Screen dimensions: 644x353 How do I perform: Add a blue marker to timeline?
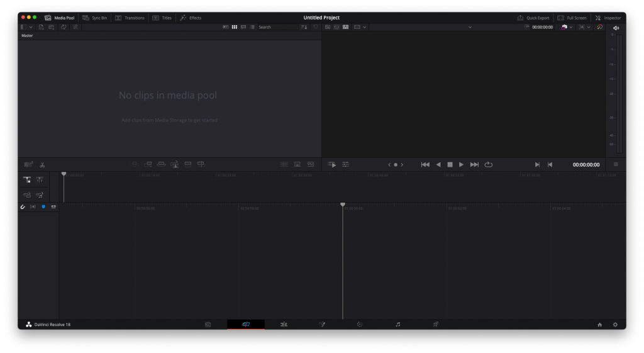click(x=43, y=207)
